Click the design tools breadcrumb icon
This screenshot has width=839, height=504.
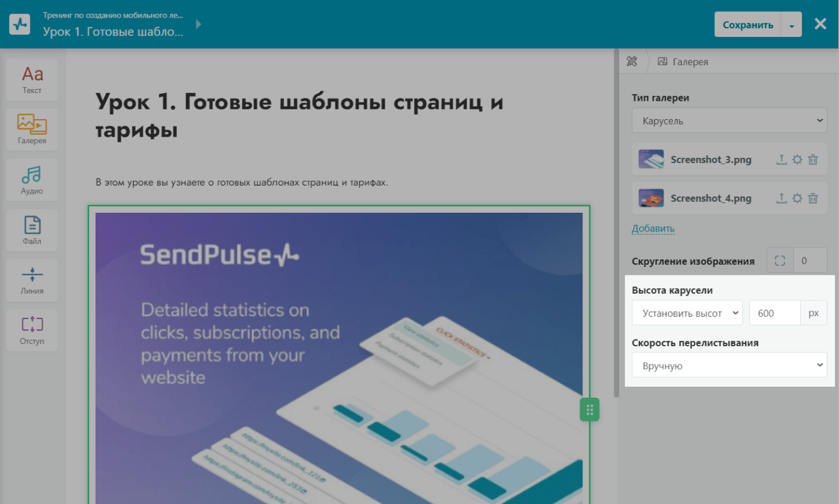[632, 61]
